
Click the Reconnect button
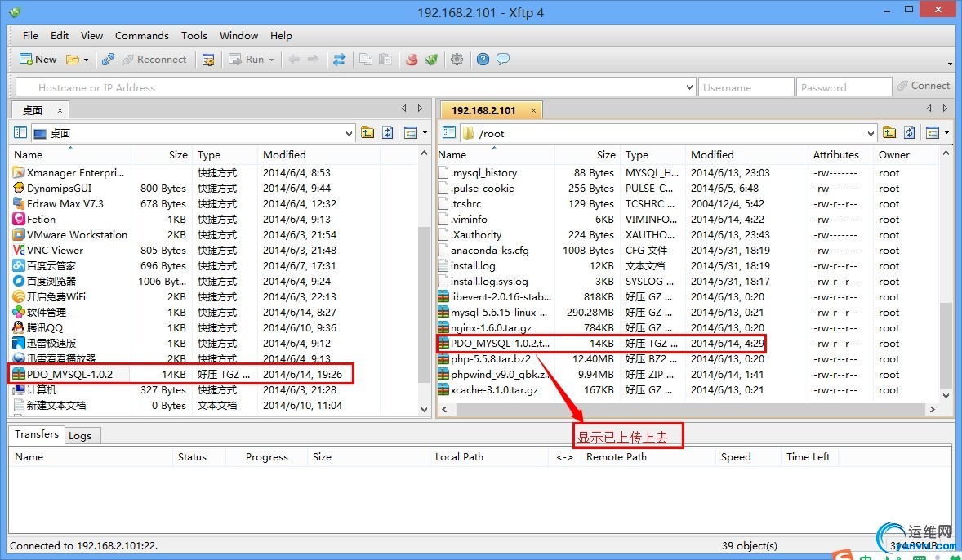(154, 60)
